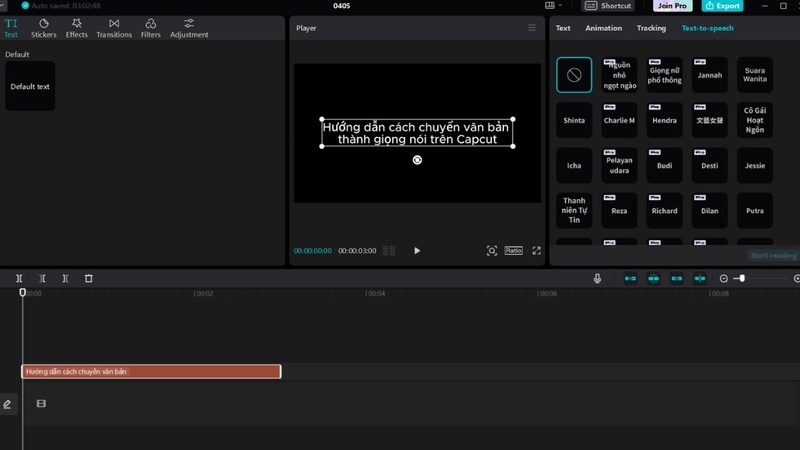The image size is (800, 450).
Task: Open the Filters panel
Action: (x=151, y=28)
